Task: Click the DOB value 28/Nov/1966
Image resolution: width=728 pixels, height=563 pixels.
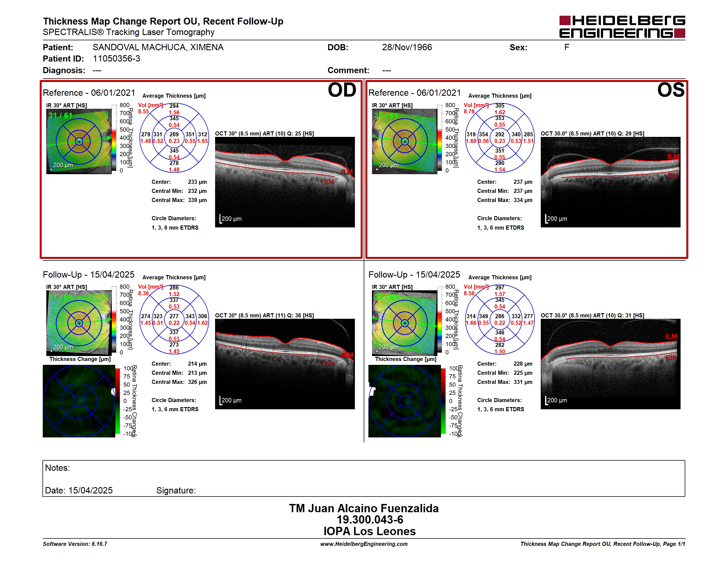Action: point(407,47)
